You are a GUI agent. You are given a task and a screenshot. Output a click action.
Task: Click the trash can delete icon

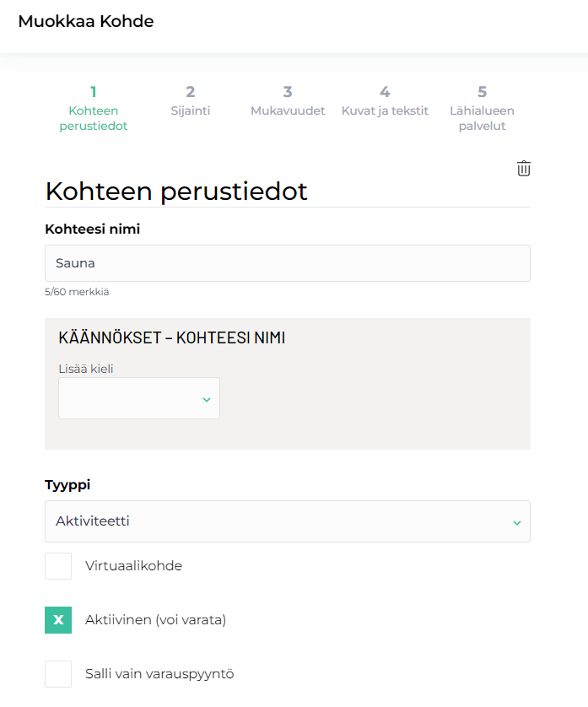pyautogui.click(x=524, y=168)
